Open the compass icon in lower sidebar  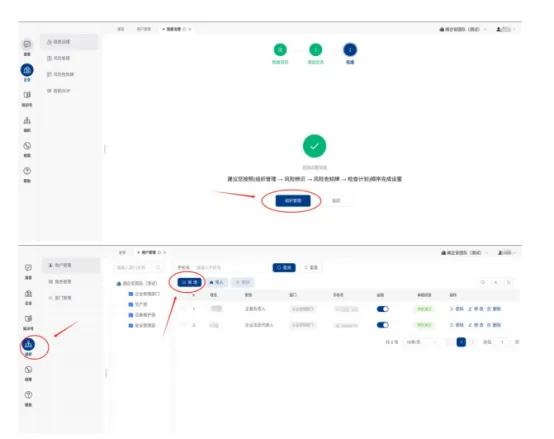coord(28,369)
